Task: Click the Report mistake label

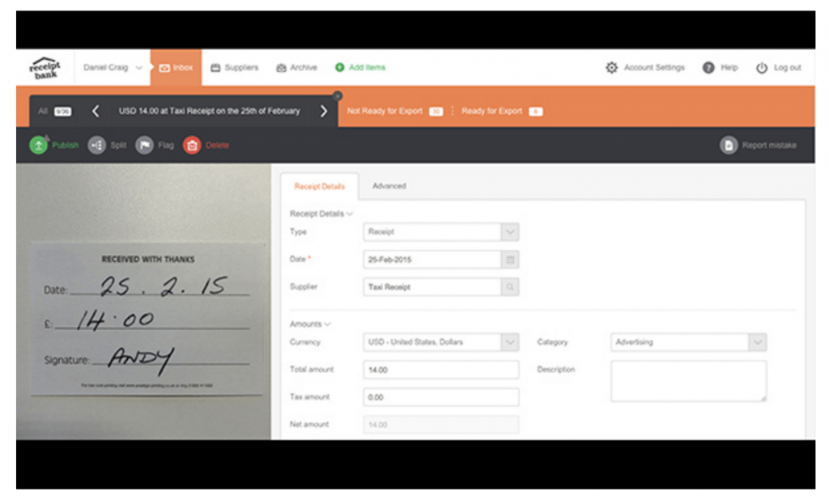Action: point(769,146)
